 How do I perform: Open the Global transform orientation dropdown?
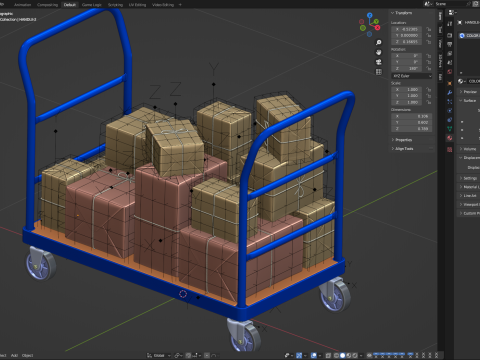(x=159, y=355)
